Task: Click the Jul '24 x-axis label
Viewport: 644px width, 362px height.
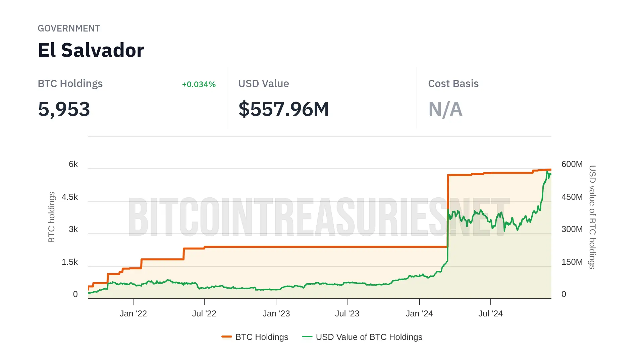Action: 490,313
